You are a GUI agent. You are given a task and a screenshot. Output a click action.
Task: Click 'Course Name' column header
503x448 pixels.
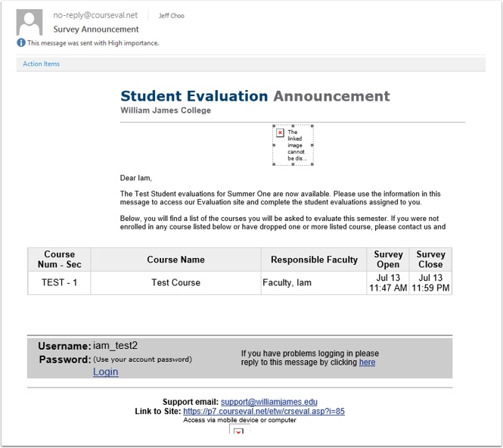175,260
